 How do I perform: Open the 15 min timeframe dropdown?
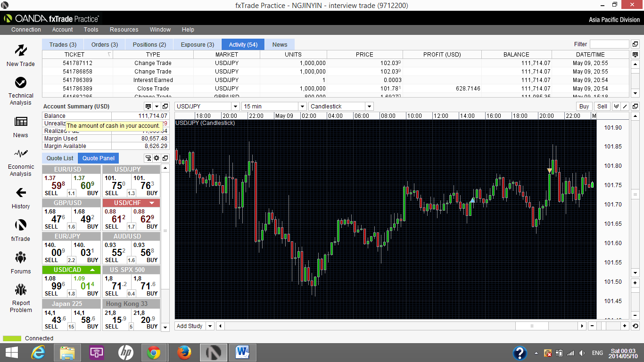(x=302, y=107)
